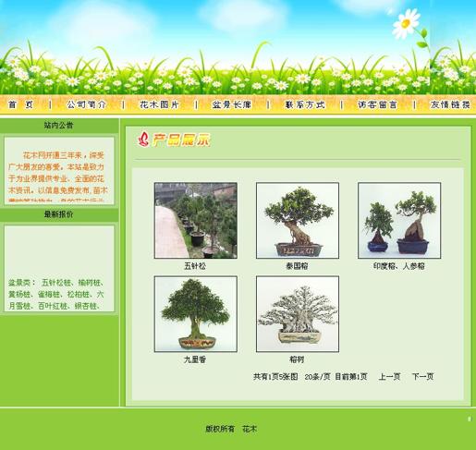Visit 友情链接 in the navigation bar

tap(450, 104)
